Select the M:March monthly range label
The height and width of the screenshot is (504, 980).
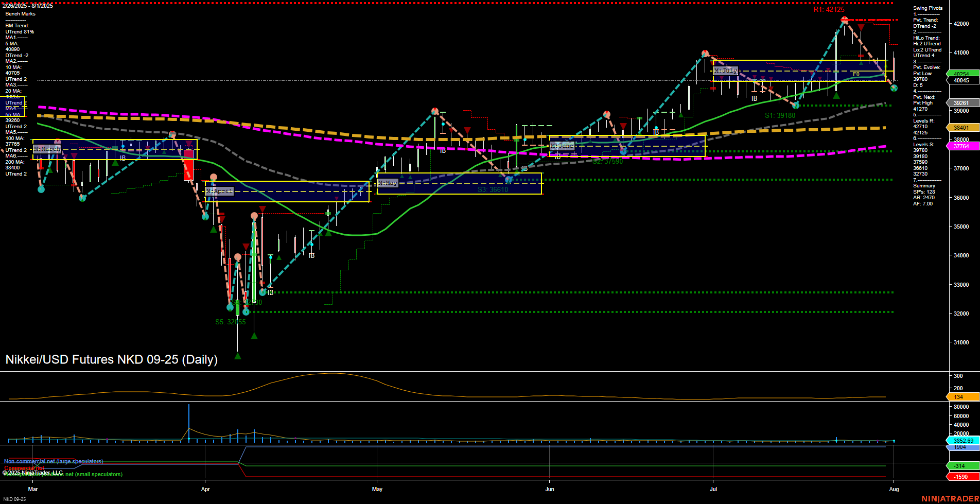(47, 149)
